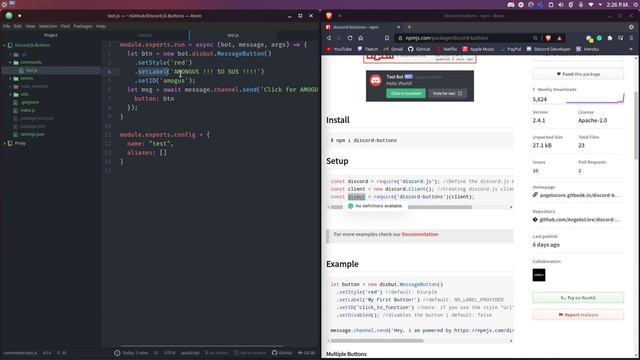640x360 pixels.
Task: Go to browser home page
Action: coord(360,38)
